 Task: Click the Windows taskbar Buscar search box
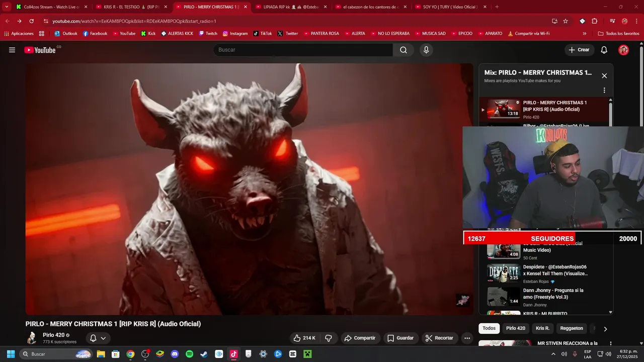click(x=56, y=354)
